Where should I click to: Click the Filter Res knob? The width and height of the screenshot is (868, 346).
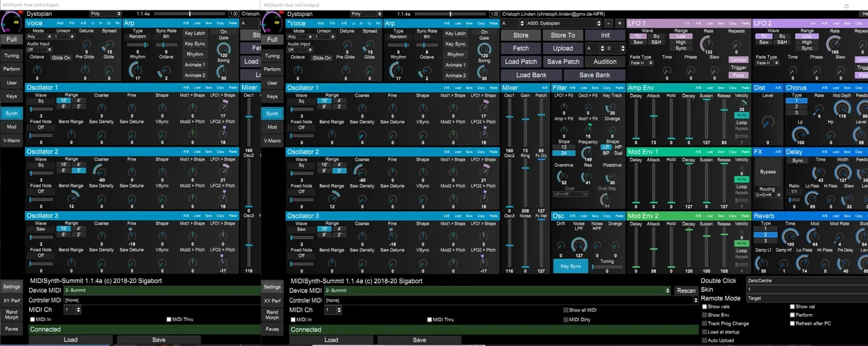(588, 175)
